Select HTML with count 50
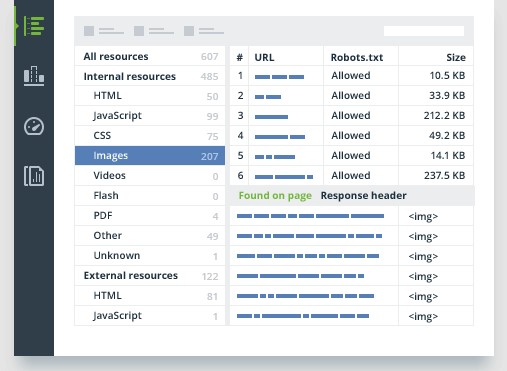The image size is (507, 371). 150,96
